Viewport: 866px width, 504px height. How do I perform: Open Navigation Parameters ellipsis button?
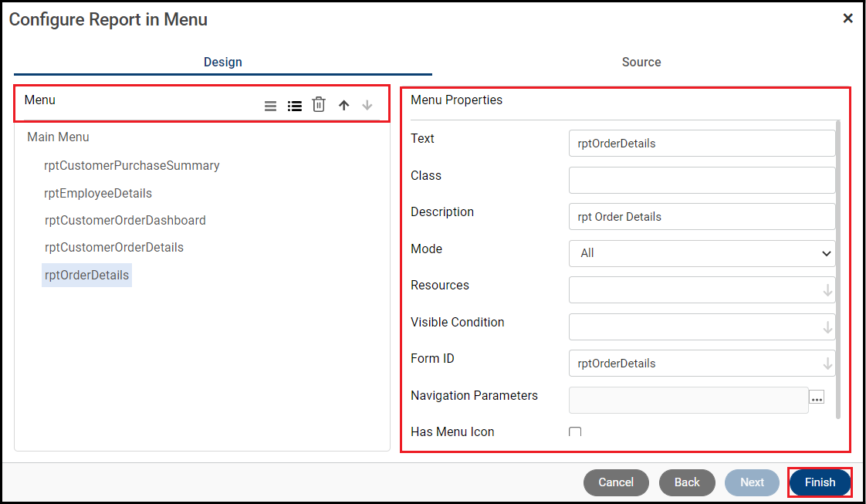(x=817, y=397)
